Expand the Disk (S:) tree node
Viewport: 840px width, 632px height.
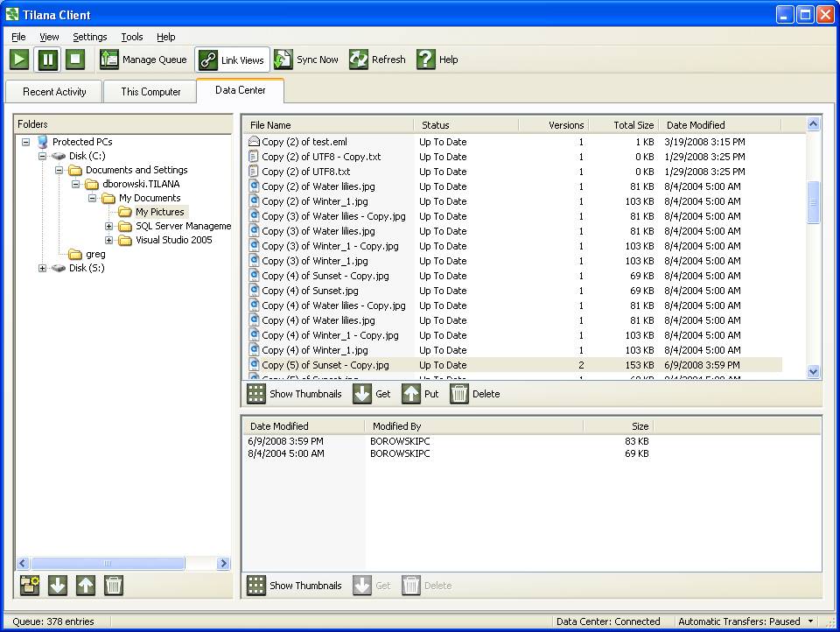coord(42,268)
